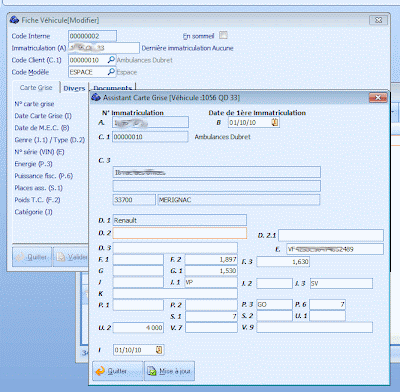Click field A immatriculation in assistant
Viewport: 400px width, 392px height.
(x=150, y=122)
